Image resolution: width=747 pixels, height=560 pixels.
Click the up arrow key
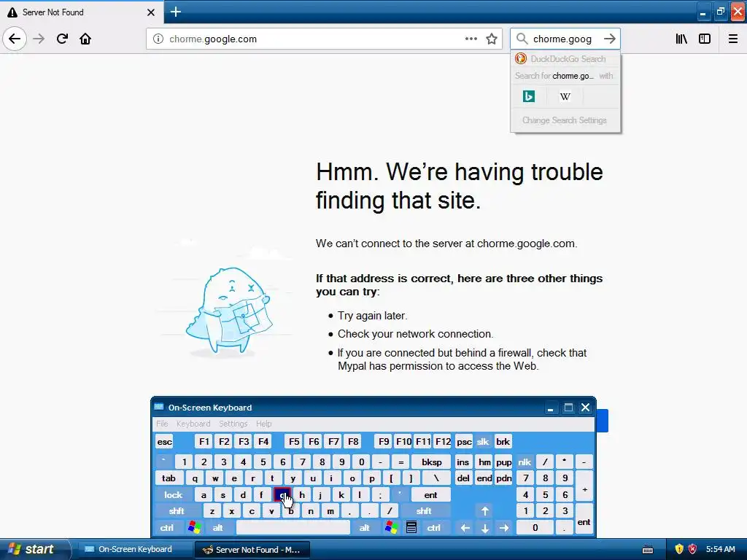485,511
